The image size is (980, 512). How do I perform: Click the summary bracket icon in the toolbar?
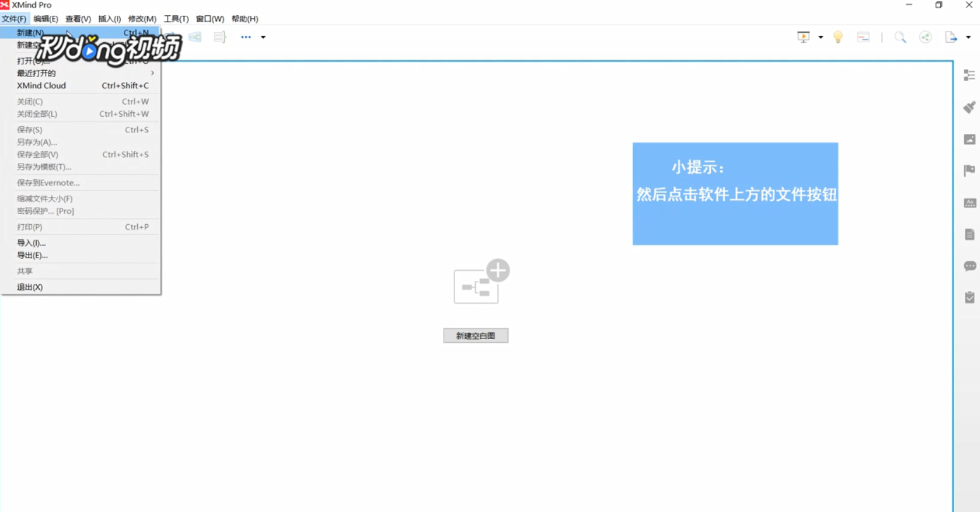coord(220,37)
